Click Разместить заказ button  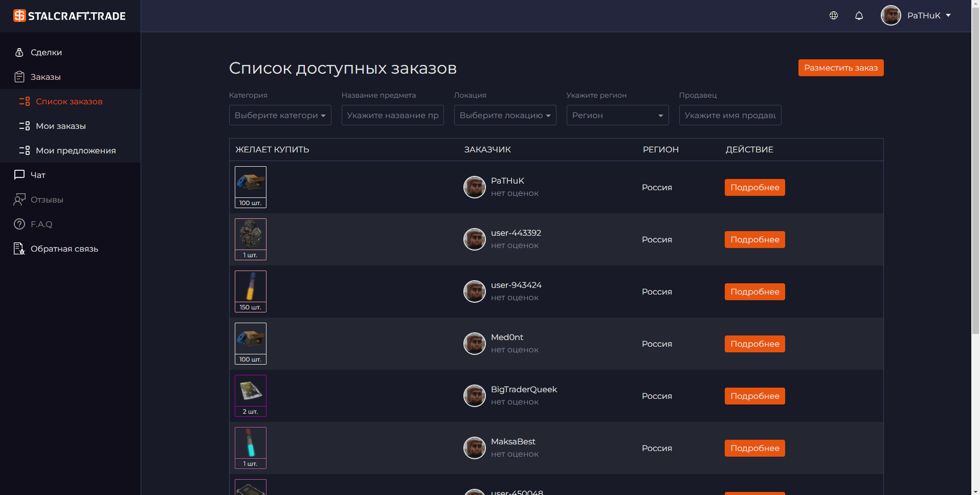point(841,67)
